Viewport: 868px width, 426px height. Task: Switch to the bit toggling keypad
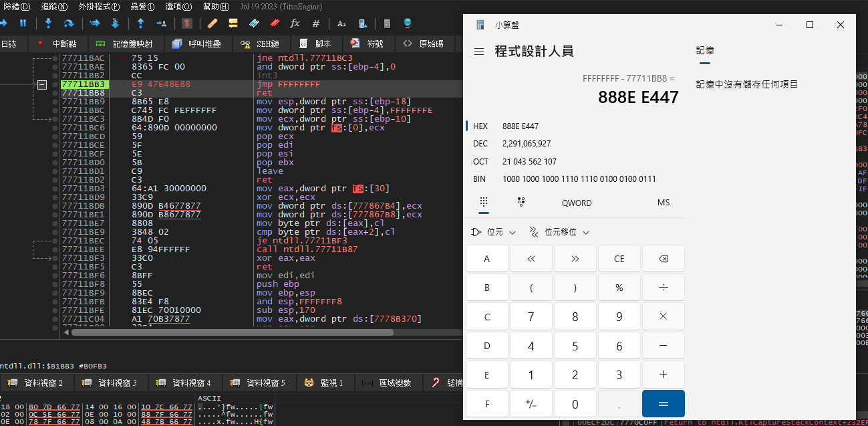(521, 202)
